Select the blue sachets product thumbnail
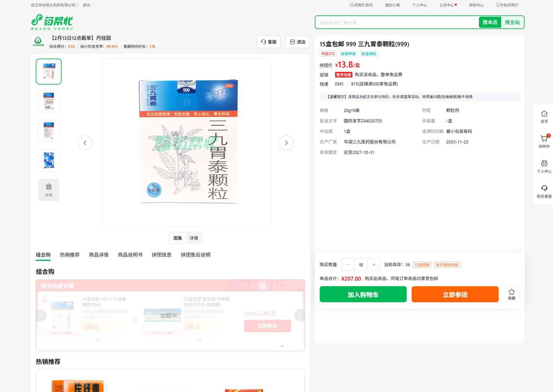Screen dimensions: 553x392 49,160
